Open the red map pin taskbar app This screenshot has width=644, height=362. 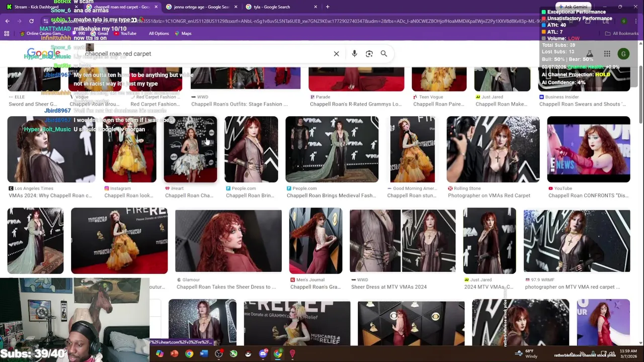[x=292, y=354]
